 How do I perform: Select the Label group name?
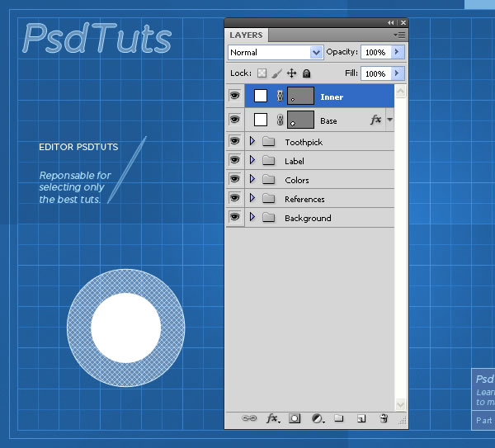click(x=295, y=162)
